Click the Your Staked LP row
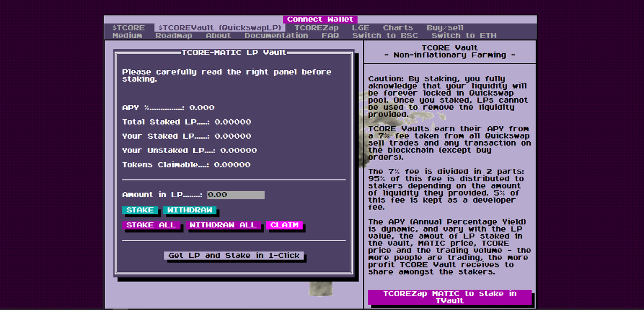This screenshot has height=310, width=644. click(187, 136)
